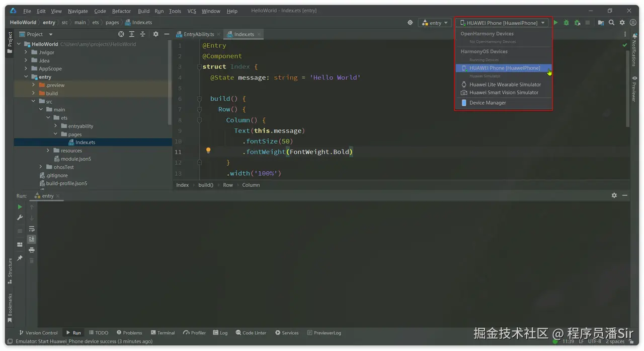Click the wrench icon in Run panel
644x351 pixels.
[x=20, y=218]
